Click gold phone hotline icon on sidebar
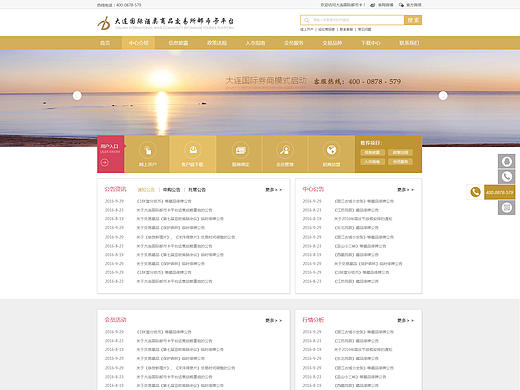 point(475,192)
